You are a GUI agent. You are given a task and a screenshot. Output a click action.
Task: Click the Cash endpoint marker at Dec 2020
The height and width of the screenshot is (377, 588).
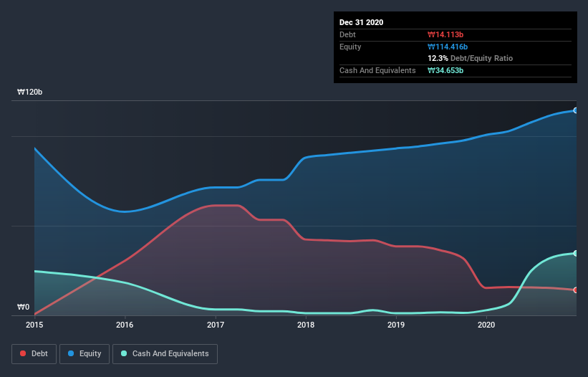(576, 254)
